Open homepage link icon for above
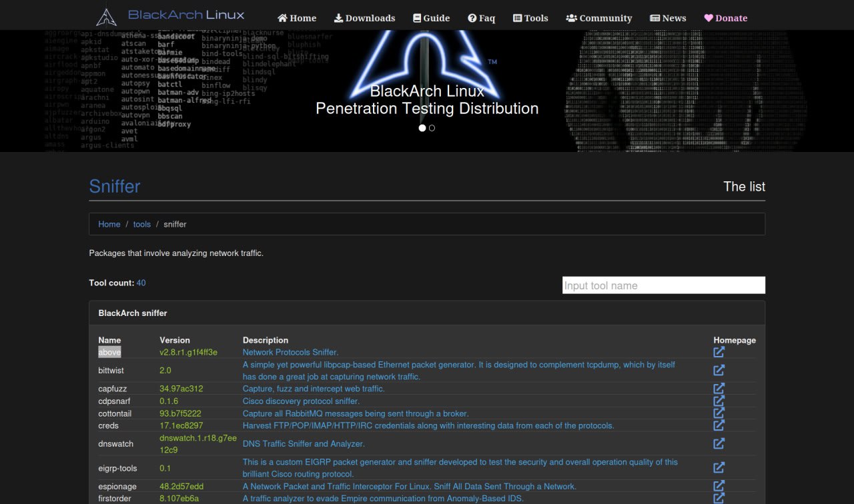This screenshot has width=854, height=504. (x=719, y=352)
